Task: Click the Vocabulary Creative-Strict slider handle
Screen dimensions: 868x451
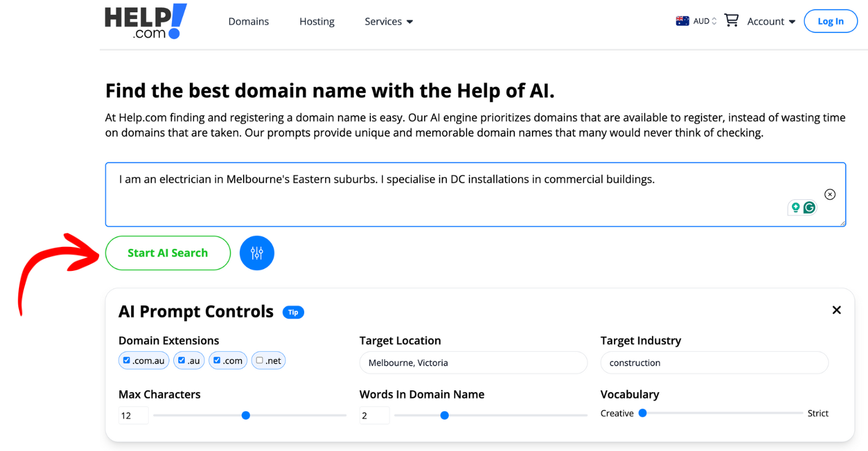Action: click(643, 413)
